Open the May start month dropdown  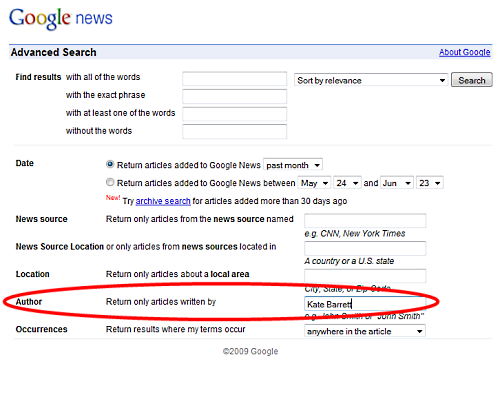(314, 183)
